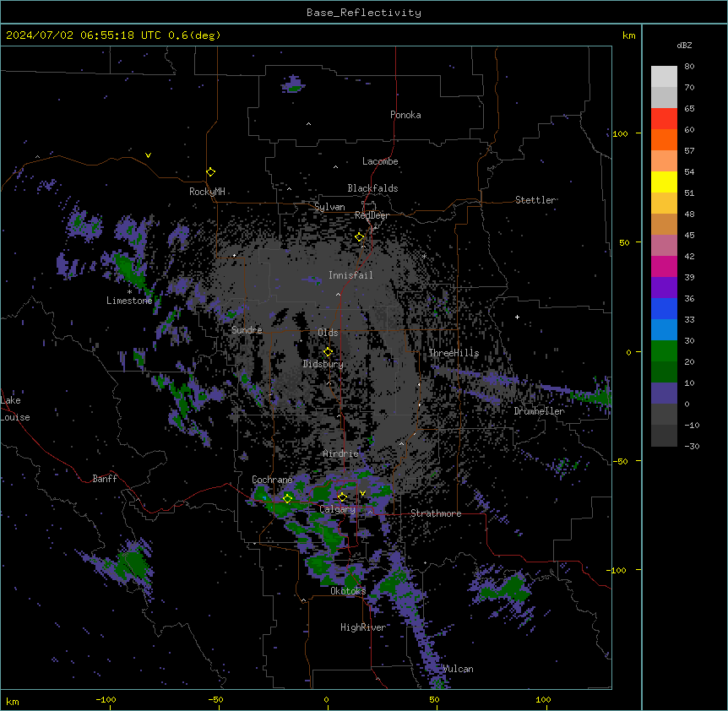This screenshot has width=728, height=711.
Task: Select the blue 33–36 dBZ legend swatch
Action: tap(664, 308)
